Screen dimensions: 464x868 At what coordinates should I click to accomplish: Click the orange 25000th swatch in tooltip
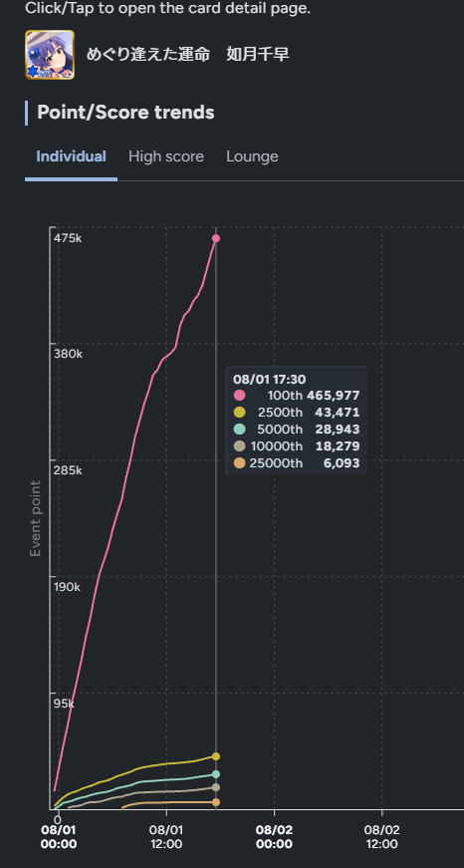[239, 463]
